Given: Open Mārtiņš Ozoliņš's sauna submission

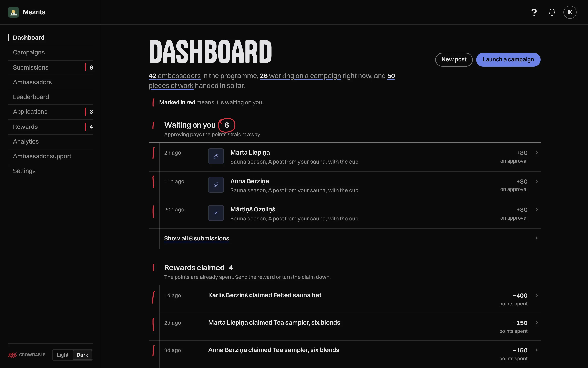Looking at the screenshot, I should click(345, 214).
